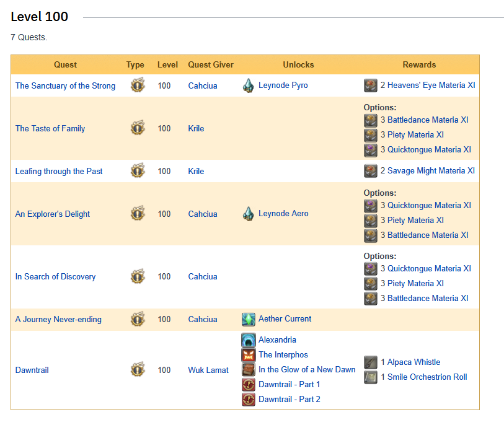Click The Interphos trial icon

249,354
